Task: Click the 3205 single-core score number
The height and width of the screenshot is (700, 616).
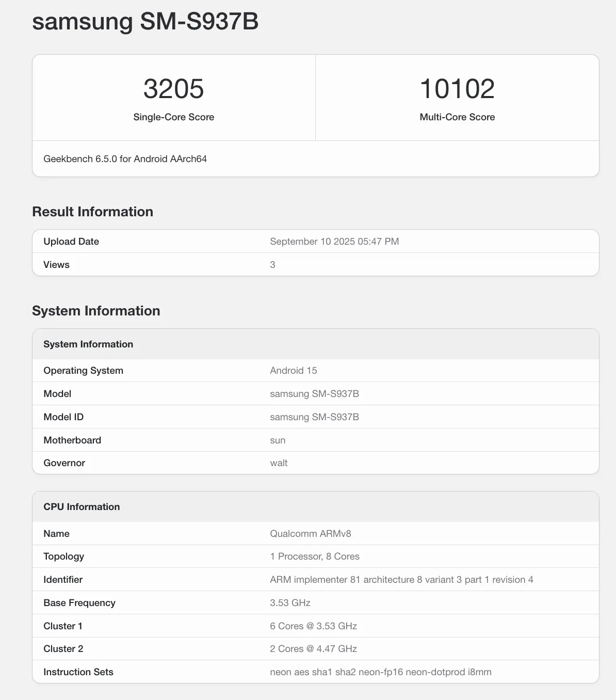Action: (173, 89)
